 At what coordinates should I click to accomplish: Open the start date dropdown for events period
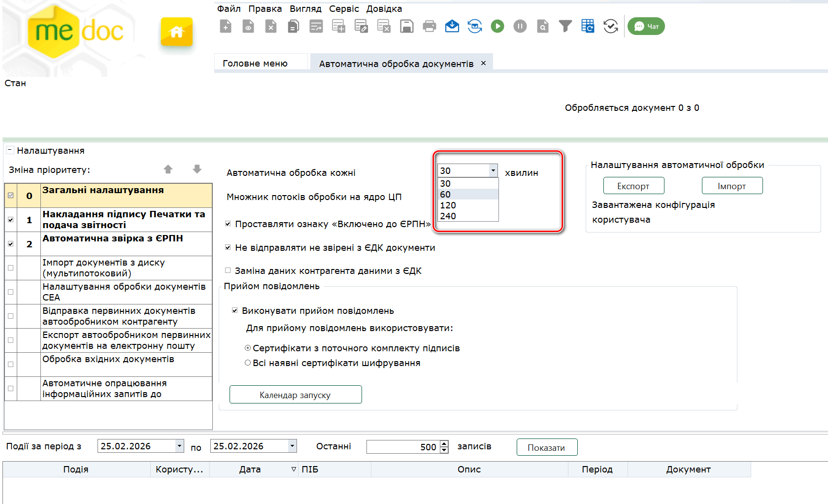click(179, 446)
